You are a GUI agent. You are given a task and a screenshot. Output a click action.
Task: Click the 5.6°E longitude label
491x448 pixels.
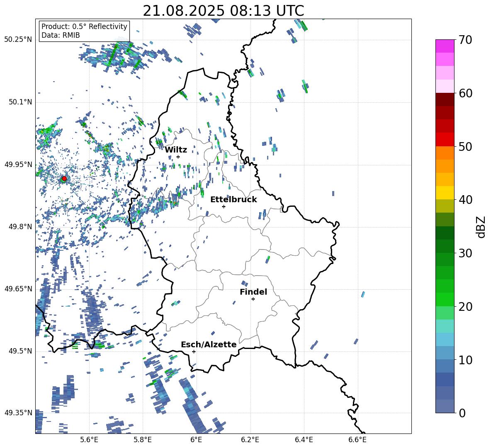pyautogui.click(x=89, y=440)
